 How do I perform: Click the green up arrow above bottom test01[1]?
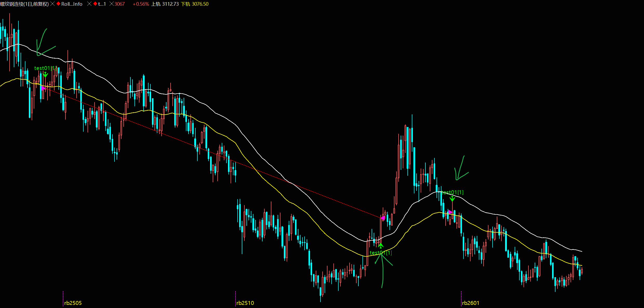381,246
